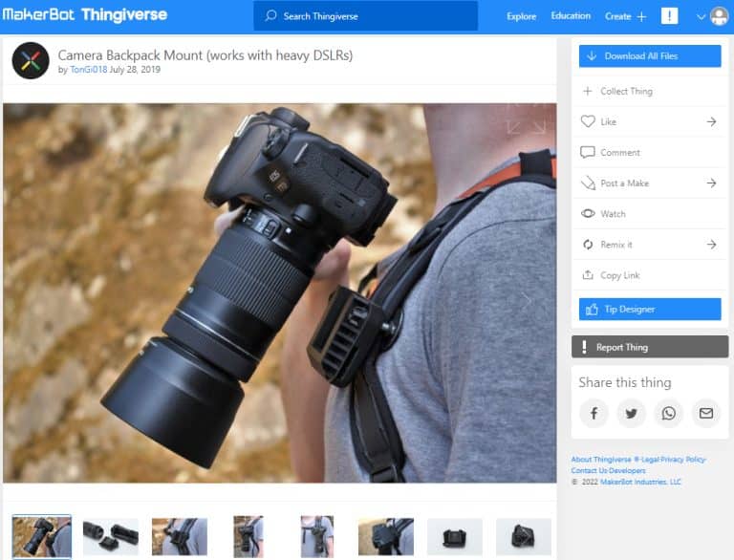Image resolution: width=734 pixels, height=560 pixels.
Task: Select the eighth thumbnail of mount clip
Action: coord(524,537)
